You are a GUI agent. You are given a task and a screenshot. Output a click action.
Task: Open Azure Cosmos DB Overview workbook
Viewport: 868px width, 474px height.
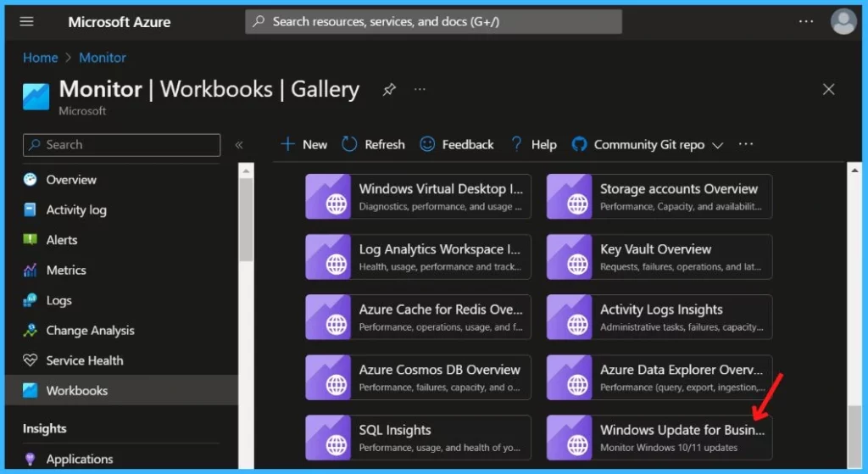tap(418, 377)
